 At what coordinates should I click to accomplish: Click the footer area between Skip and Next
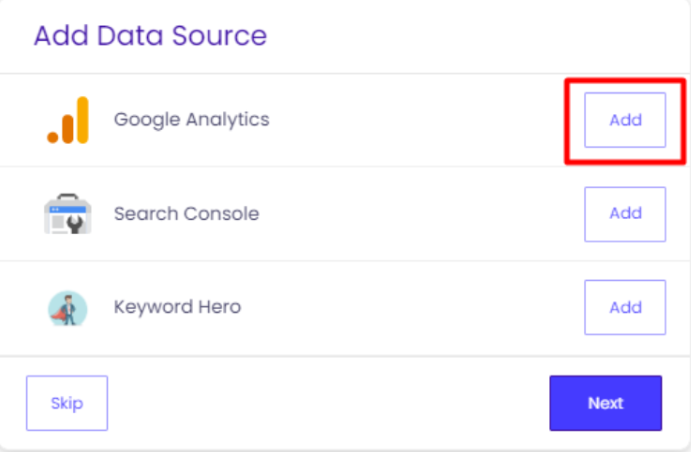point(330,403)
